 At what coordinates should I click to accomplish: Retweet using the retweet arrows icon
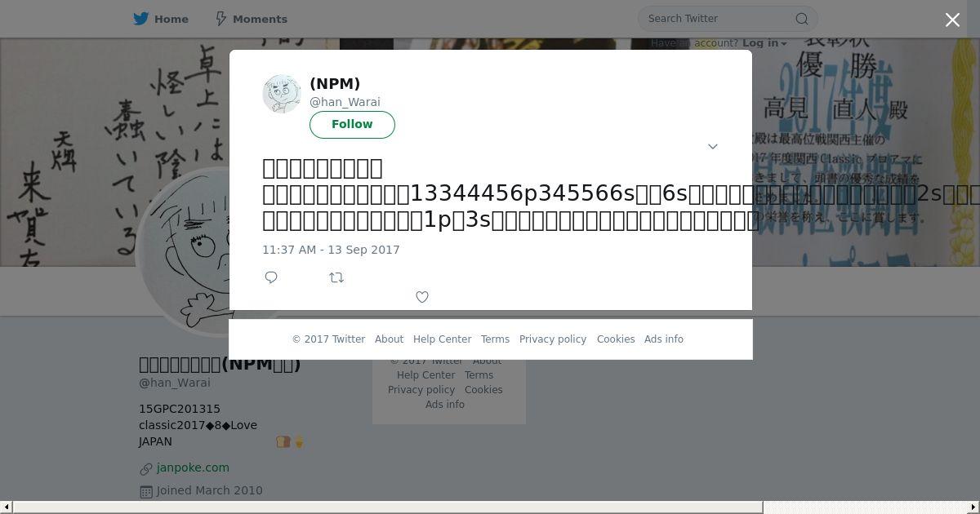(336, 277)
